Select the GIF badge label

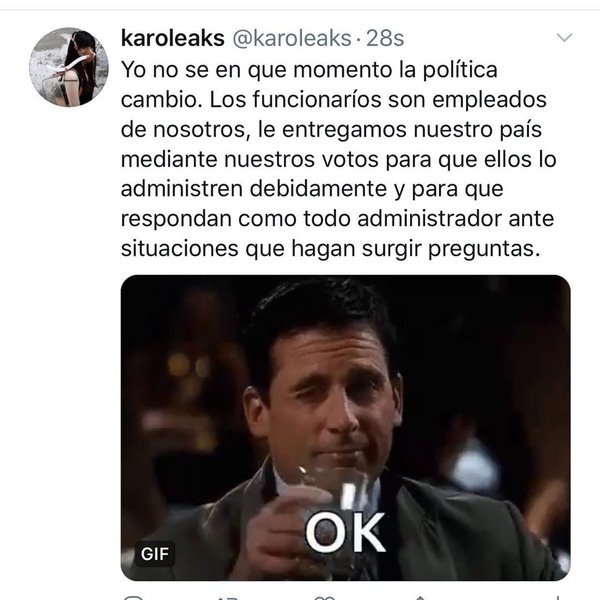point(155,554)
